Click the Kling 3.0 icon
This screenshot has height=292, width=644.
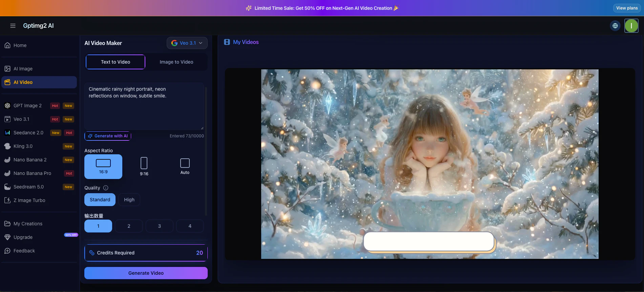7,146
